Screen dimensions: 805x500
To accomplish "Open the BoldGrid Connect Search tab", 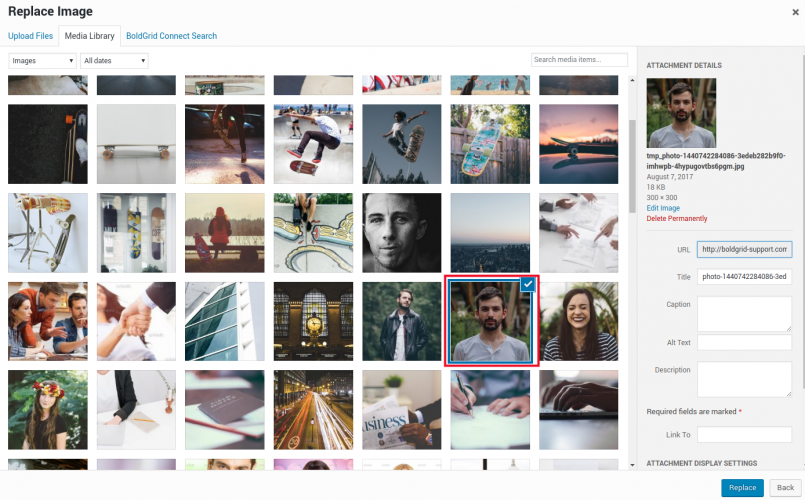I will click(x=171, y=36).
